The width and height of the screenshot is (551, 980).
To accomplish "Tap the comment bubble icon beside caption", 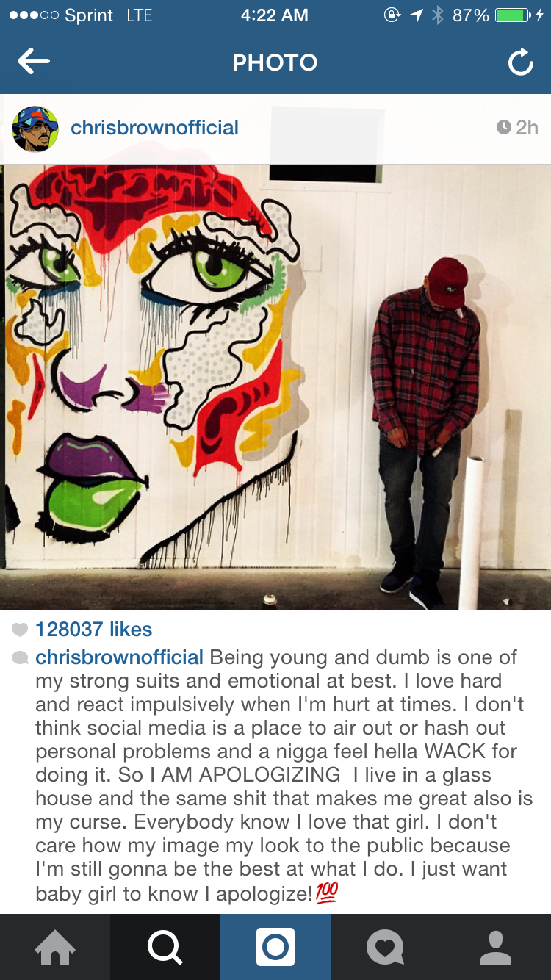I will (x=21, y=657).
